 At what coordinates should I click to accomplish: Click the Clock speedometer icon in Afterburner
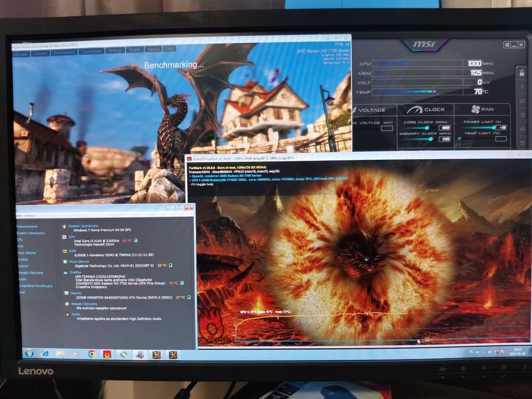tap(413, 109)
